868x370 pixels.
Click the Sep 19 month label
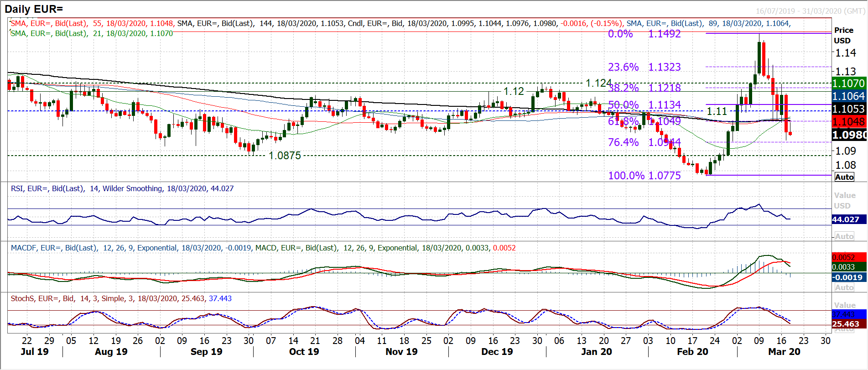click(206, 352)
